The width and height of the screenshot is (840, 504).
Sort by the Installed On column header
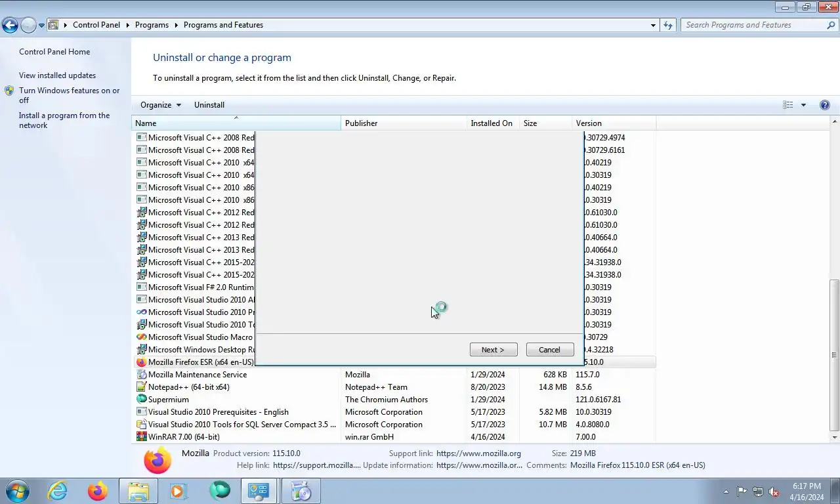coord(493,123)
